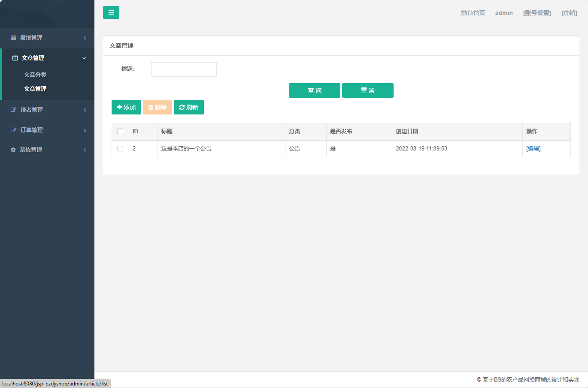Screen dimensions: 588x388
Task: Open the 文章分类 menu item
Action: [x=35, y=74]
